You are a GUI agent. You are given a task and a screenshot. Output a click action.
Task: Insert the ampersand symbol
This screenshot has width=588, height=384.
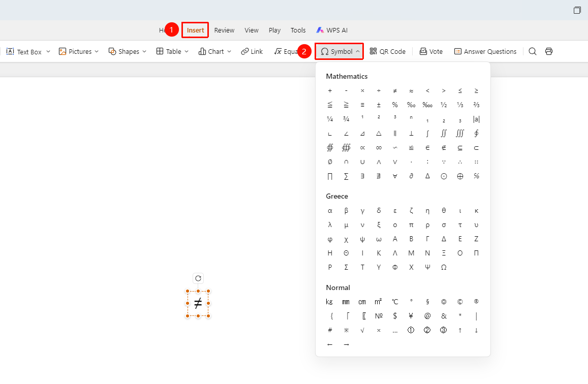point(444,316)
